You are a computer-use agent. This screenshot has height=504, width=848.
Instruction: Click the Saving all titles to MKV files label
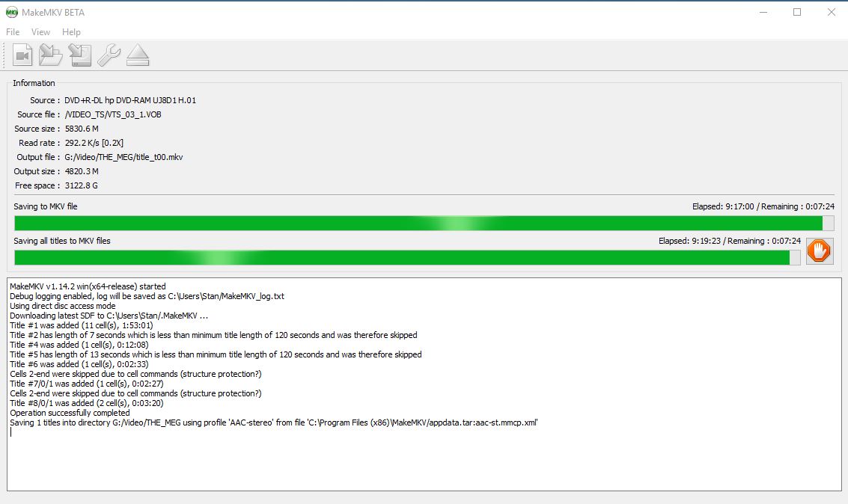click(x=62, y=241)
